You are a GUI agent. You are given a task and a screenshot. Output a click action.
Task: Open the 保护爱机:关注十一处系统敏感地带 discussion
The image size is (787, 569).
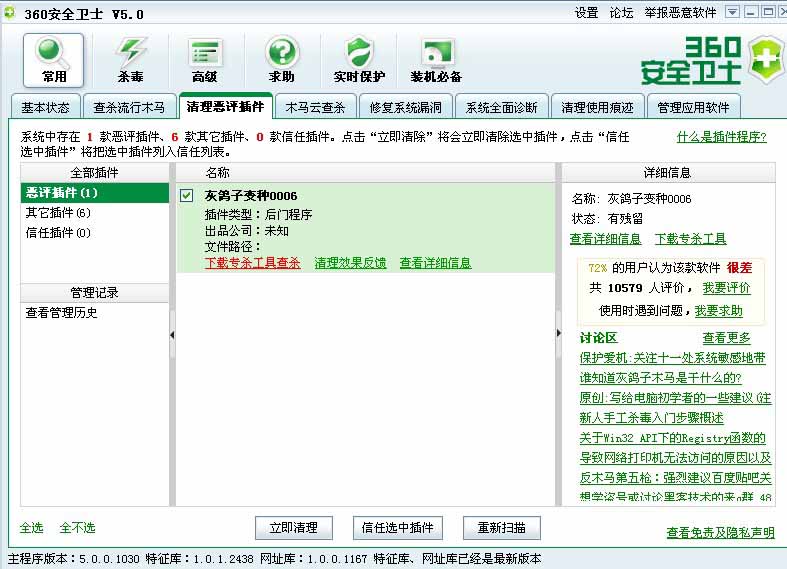[x=673, y=358]
